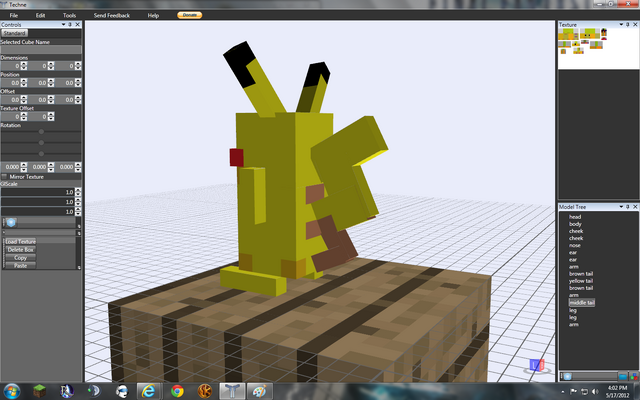The height and width of the screenshot is (400, 640).
Task: Close the Controls panel
Action: (78, 24)
